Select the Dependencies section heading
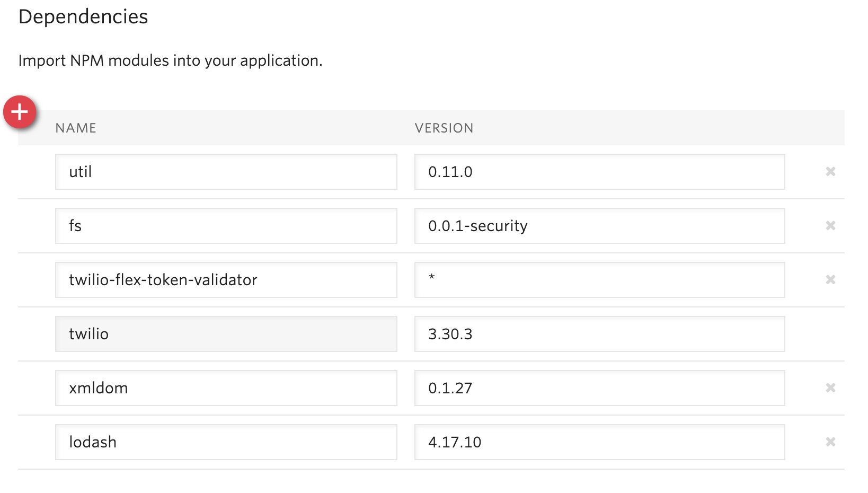The height and width of the screenshot is (493, 868). pos(83,17)
